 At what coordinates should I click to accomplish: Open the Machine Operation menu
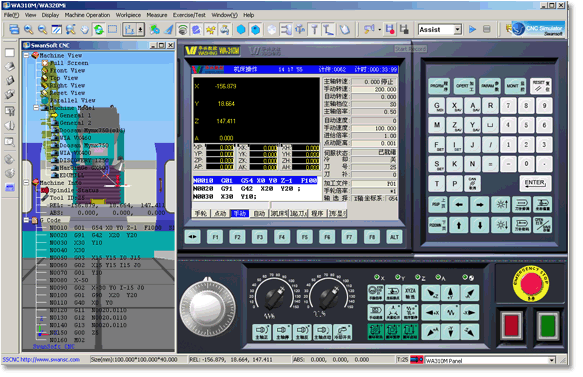click(x=88, y=15)
